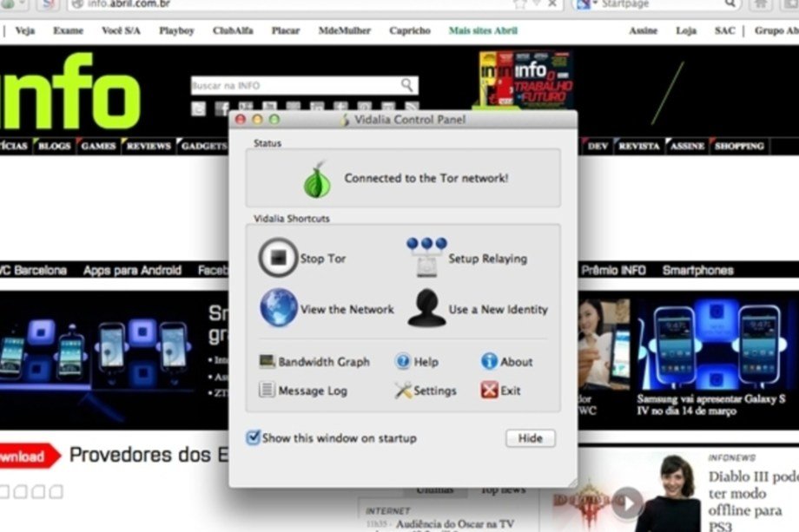
Task: Open the Placar link
Action: pos(286,30)
